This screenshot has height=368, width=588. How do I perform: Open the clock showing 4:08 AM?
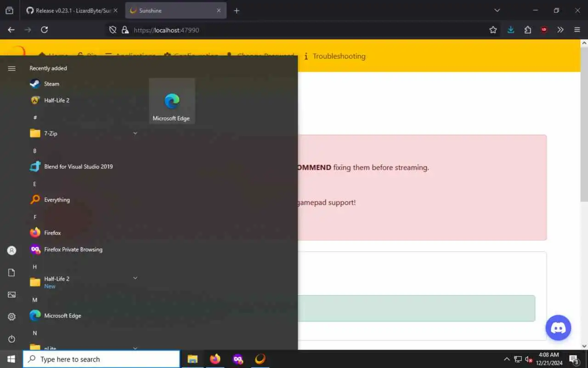point(548,359)
